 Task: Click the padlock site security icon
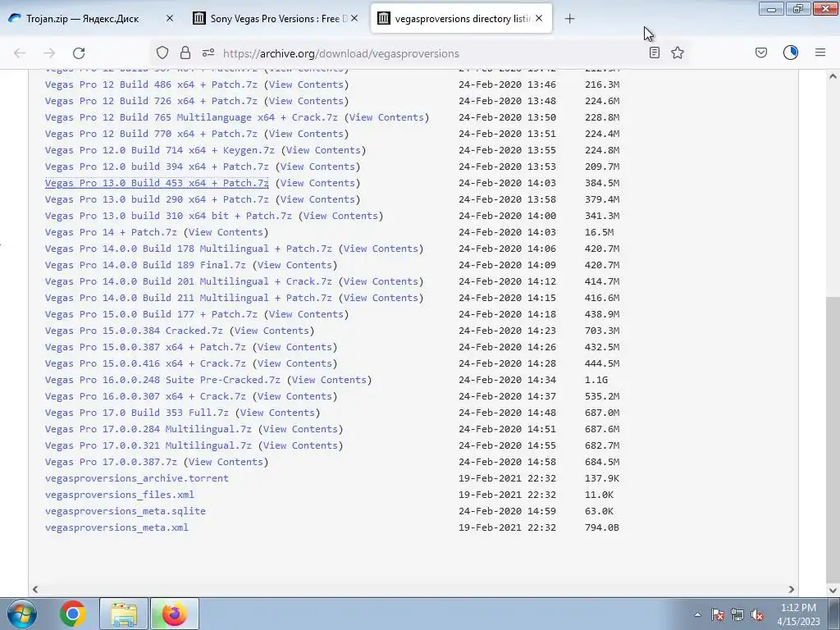click(x=185, y=53)
